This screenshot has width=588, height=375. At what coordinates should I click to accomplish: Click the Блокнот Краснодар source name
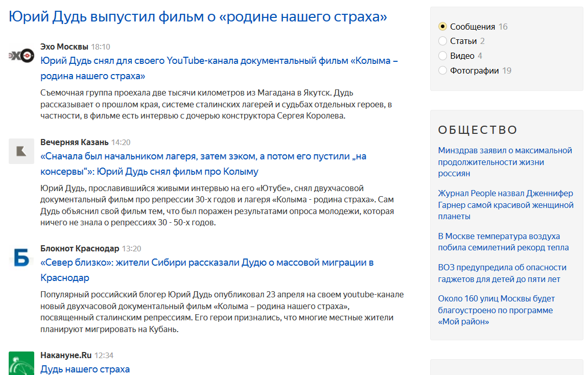(x=80, y=249)
